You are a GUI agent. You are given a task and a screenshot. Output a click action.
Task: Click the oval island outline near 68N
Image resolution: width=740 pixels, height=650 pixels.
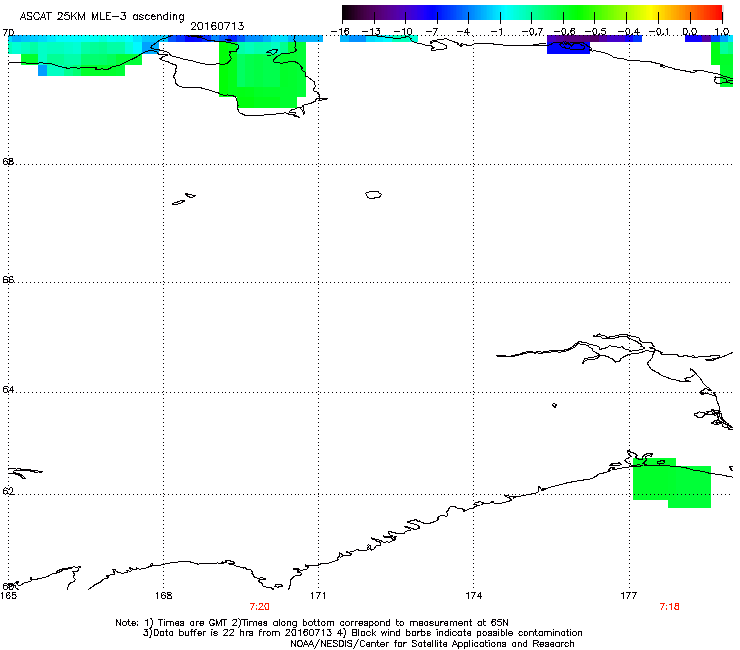(373, 194)
